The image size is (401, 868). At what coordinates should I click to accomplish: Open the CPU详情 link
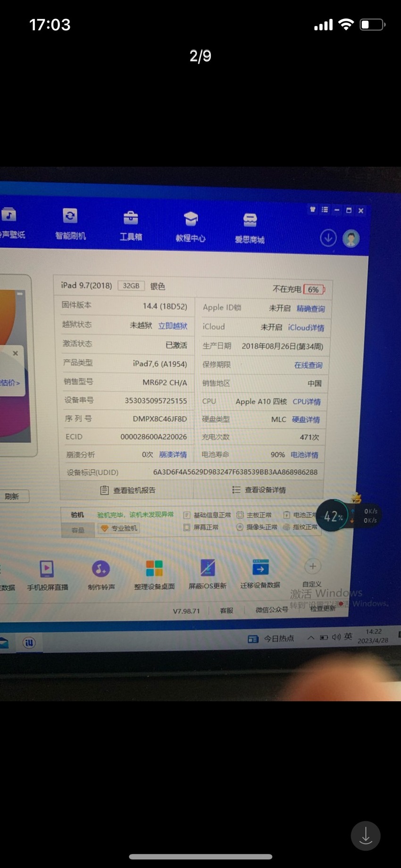coord(307,402)
